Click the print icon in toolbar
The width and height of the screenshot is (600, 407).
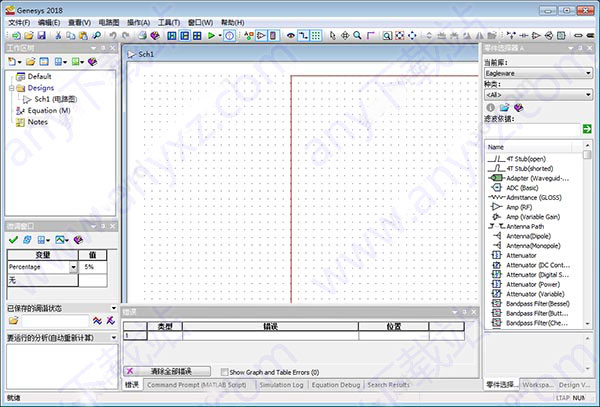coord(142,36)
